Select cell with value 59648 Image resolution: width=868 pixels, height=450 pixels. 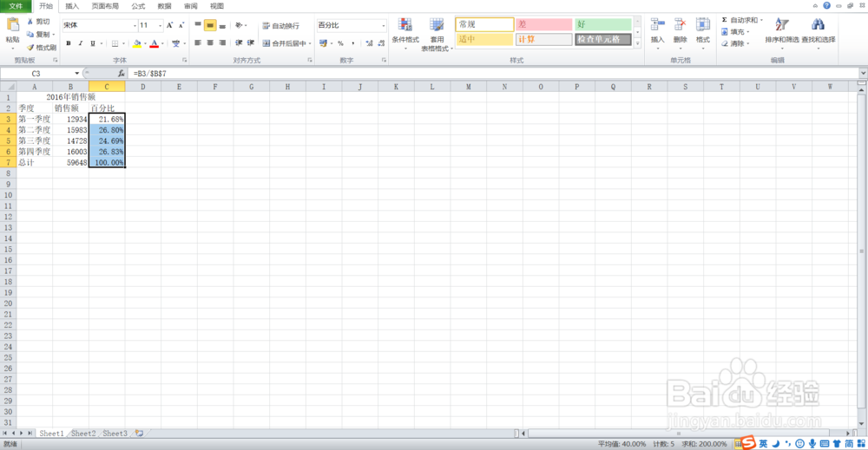(x=71, y=162)
